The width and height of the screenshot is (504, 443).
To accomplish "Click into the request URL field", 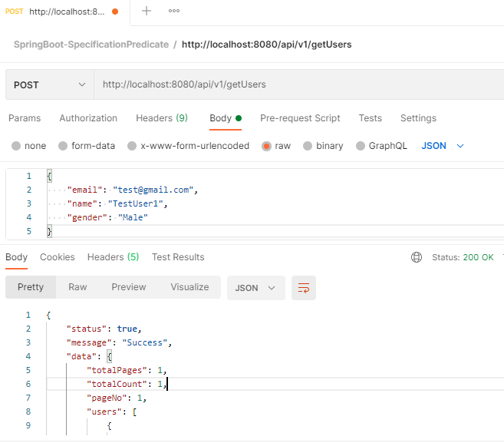I will point(299,84).
